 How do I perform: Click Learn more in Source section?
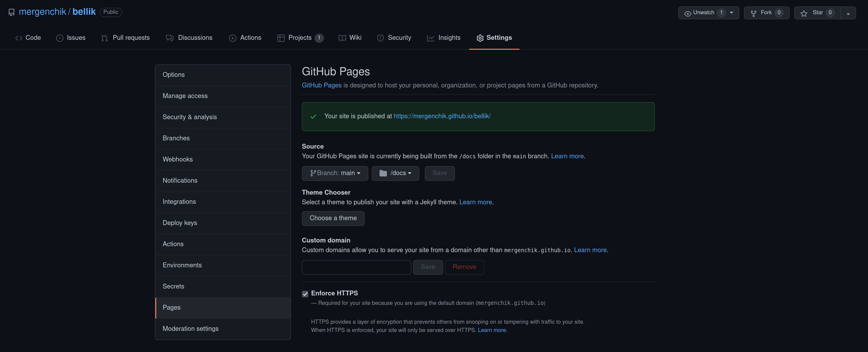[567, 156]
